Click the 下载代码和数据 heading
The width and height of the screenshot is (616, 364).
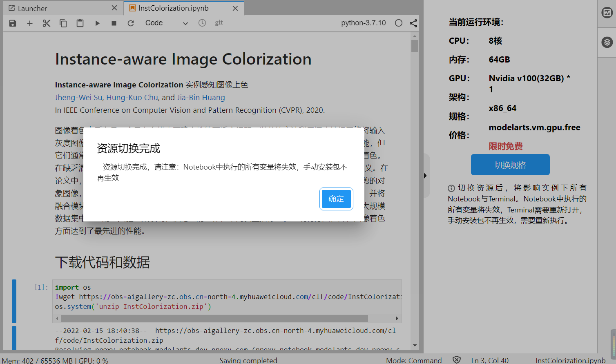tap(103, 262)
